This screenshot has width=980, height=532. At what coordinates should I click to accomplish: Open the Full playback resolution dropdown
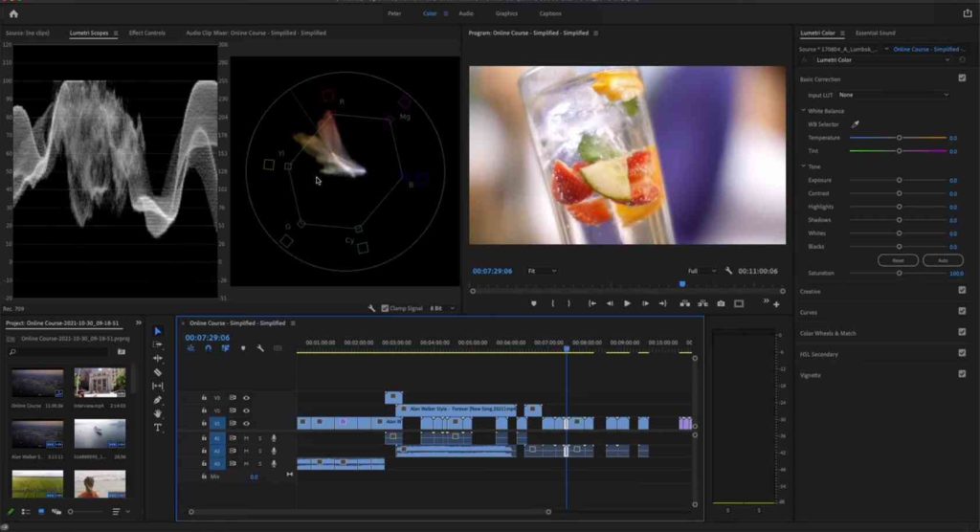tap(702, 271)
